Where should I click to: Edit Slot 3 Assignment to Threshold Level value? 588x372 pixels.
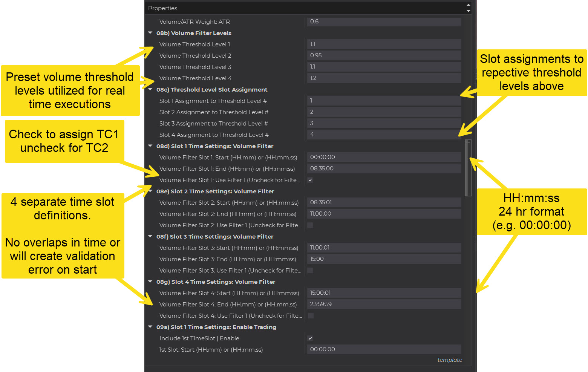(x=384, y=124)
